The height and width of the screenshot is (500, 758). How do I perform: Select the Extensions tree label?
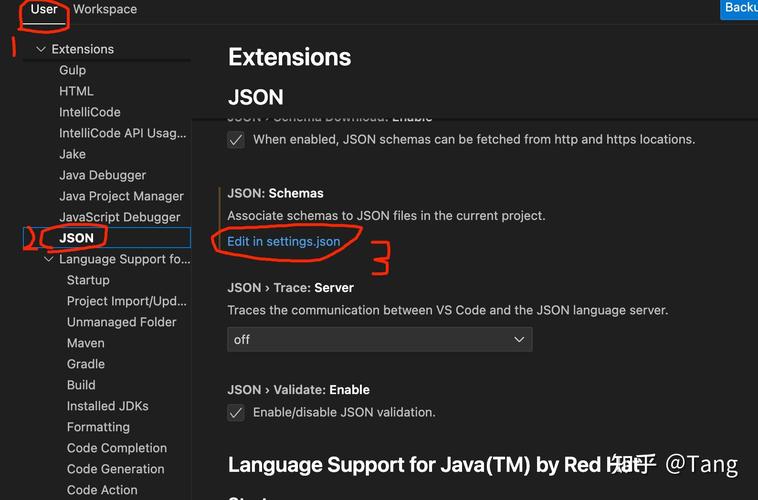click(83, 49)
